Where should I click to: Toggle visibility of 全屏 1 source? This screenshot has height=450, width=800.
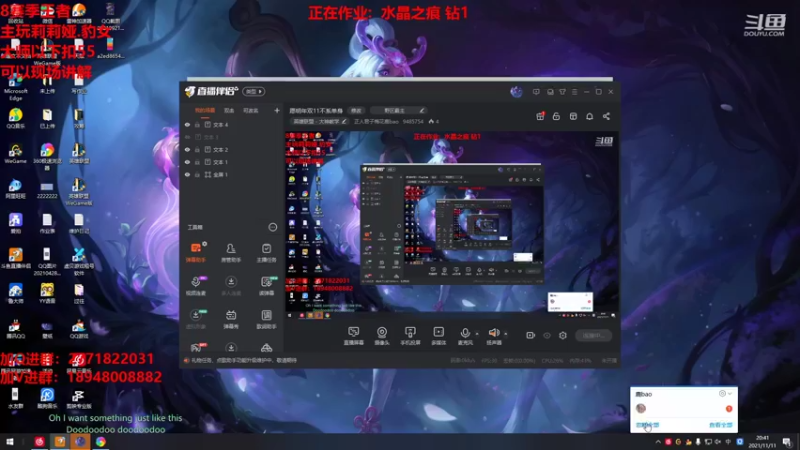(187, 174)
